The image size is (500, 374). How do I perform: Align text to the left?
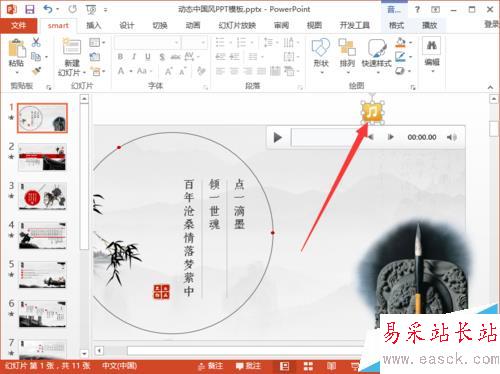[x=220, y=71]
